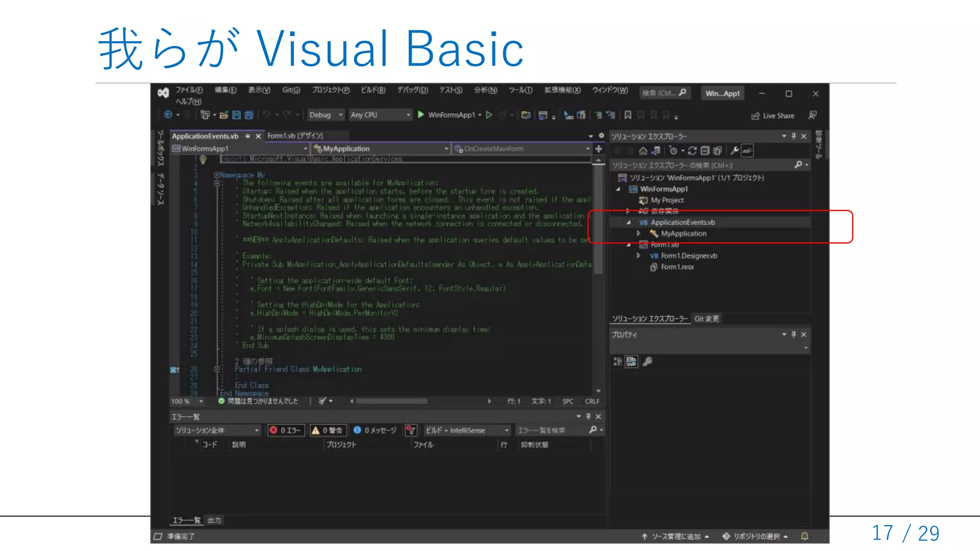The image size is (980, 551).
Task: Open the WinFormsApp1 project navigation dropdown
Action: click(x=240, y=149)
